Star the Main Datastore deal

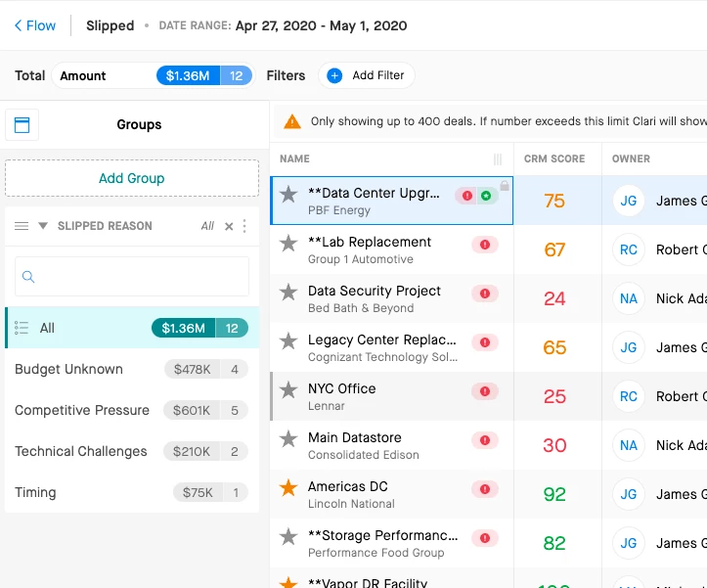click(288, 439)
